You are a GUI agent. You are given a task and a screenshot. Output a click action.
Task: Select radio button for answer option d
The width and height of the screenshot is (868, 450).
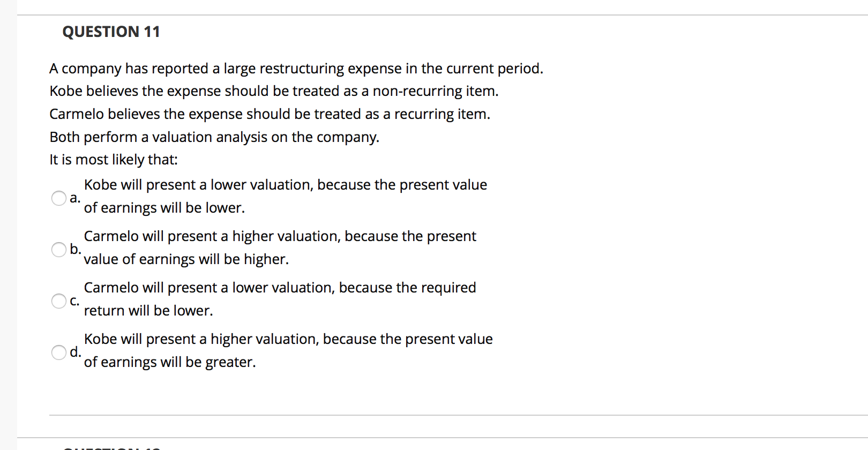[x=58, y=352]
